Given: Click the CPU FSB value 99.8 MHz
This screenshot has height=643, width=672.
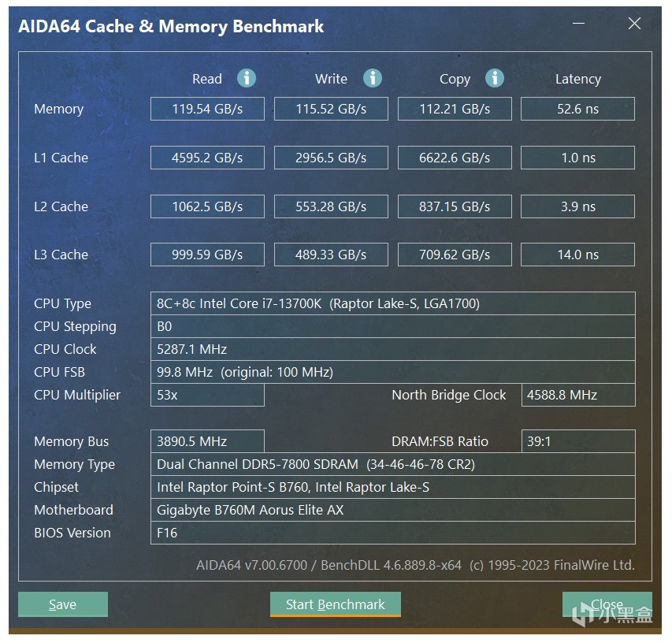Looking at the screenshot, I should 393,372.
